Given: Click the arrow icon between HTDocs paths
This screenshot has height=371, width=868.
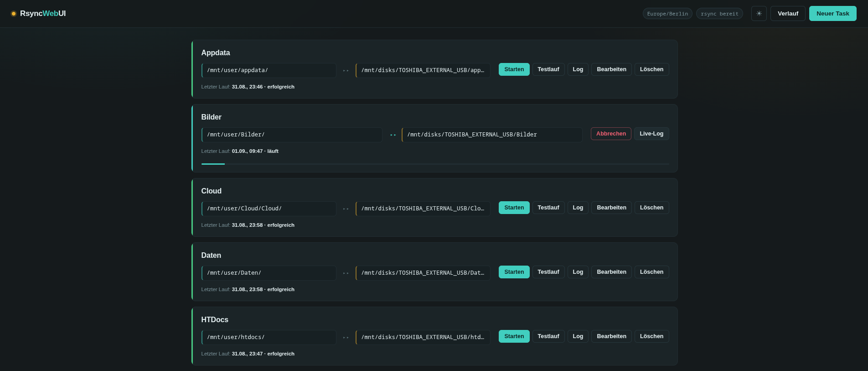Looking at the screenshot, I should [x=346, y=338].
